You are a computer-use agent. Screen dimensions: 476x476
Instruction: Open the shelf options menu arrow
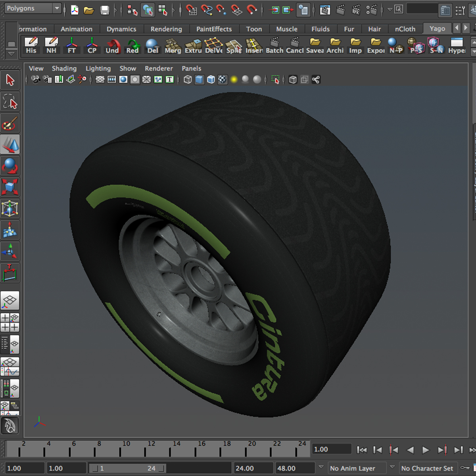coord(12,54)
